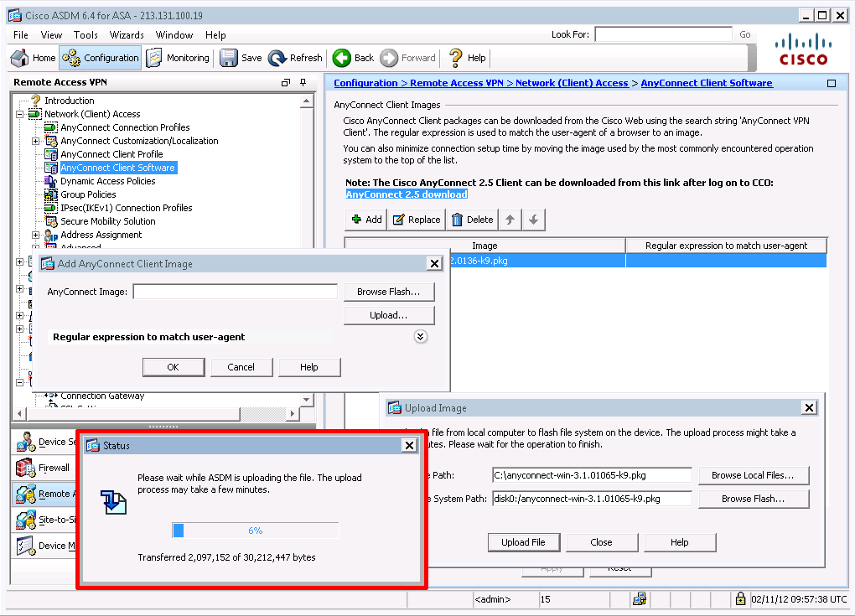Open the Monitoring toolbar item

pyautogui.click(x=178, y=58)
